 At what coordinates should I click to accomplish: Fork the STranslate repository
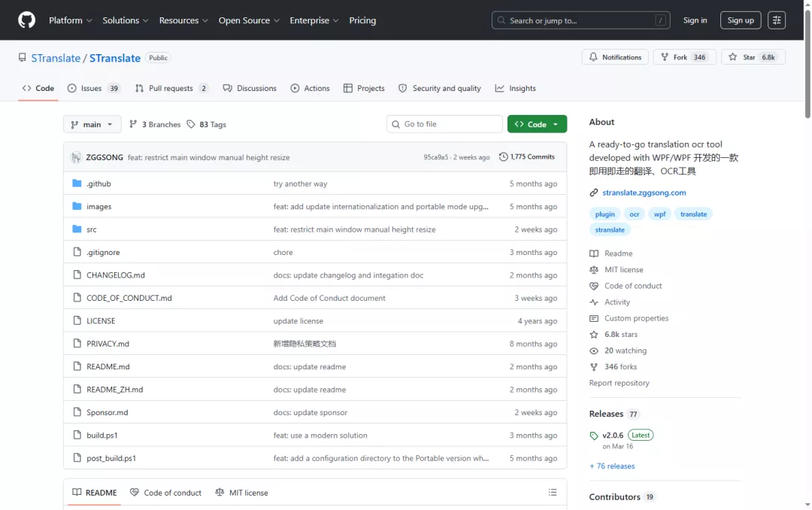685,57
